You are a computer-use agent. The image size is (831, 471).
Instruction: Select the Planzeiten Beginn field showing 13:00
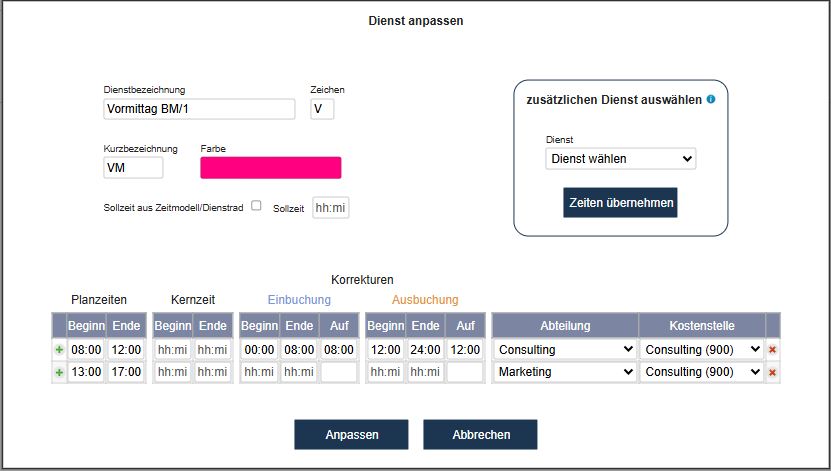coord(86,372)
